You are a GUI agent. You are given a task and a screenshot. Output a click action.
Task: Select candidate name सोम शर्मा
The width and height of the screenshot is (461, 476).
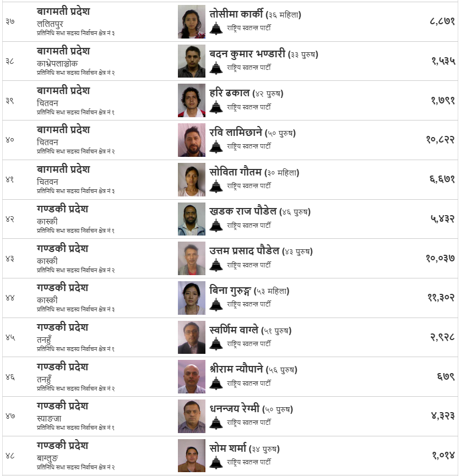click(x=228, y=448)
